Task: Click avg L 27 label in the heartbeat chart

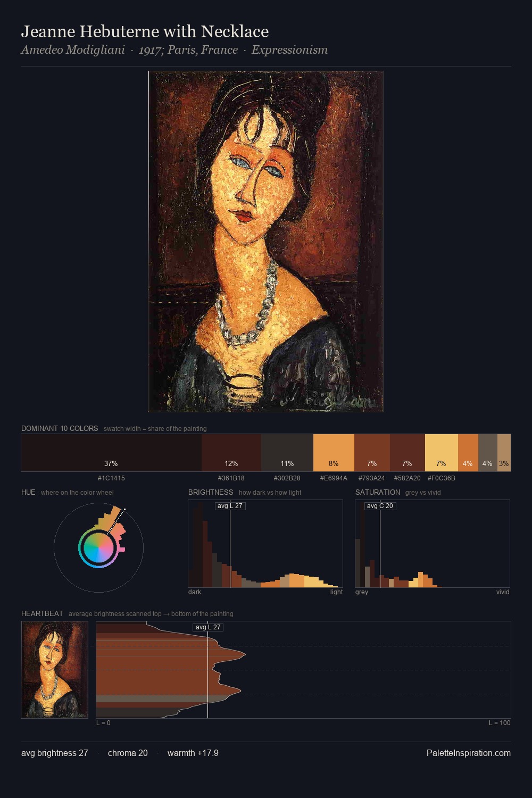Action: tap(207, 627)
